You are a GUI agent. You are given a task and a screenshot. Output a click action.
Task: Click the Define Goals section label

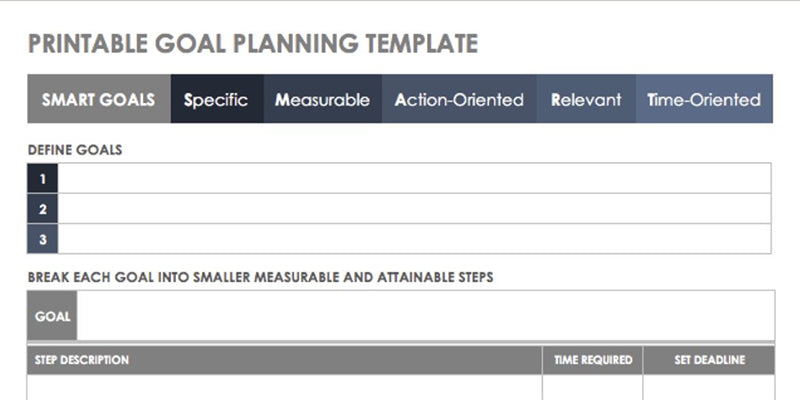[x=75, y=150]
